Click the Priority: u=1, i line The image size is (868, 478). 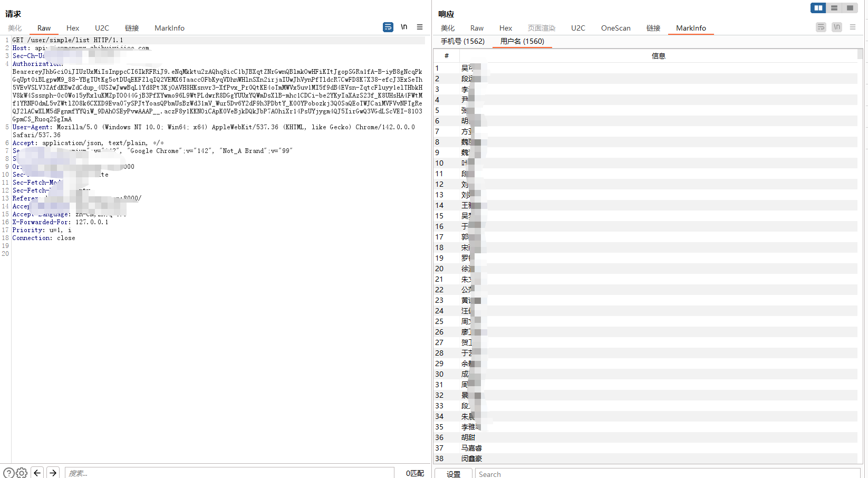click(42, 230)
